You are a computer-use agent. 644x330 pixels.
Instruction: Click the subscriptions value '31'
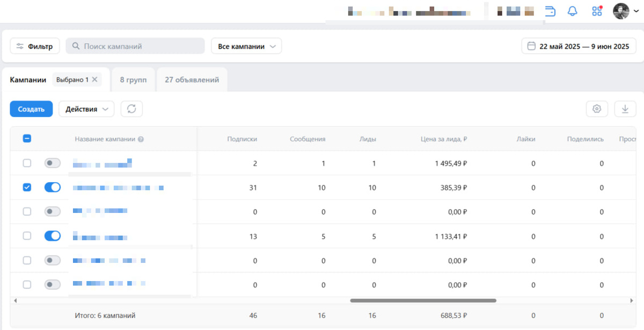point(253,188)
